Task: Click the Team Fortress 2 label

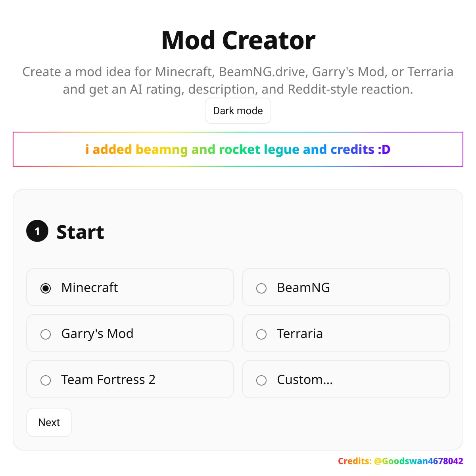Action: [108, 379]
